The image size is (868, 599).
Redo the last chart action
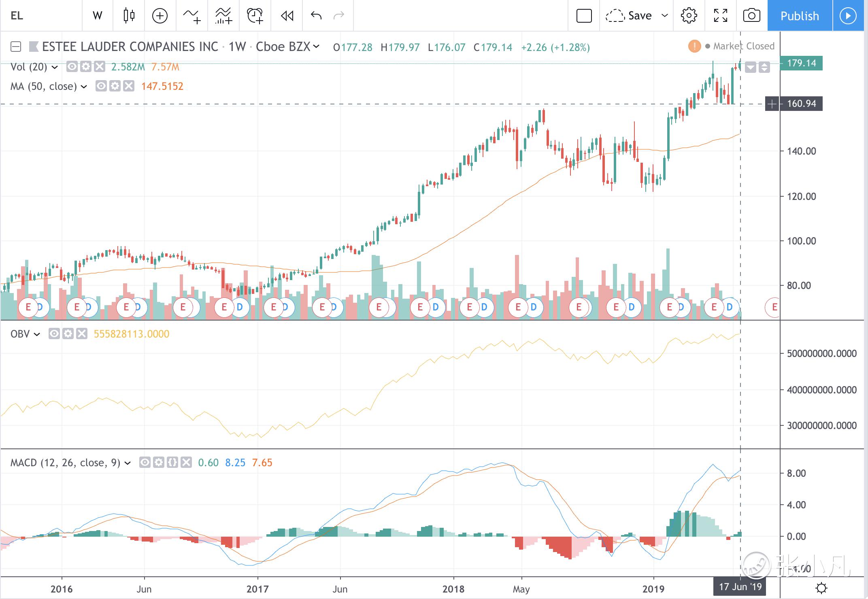click(x=338, y=16)
